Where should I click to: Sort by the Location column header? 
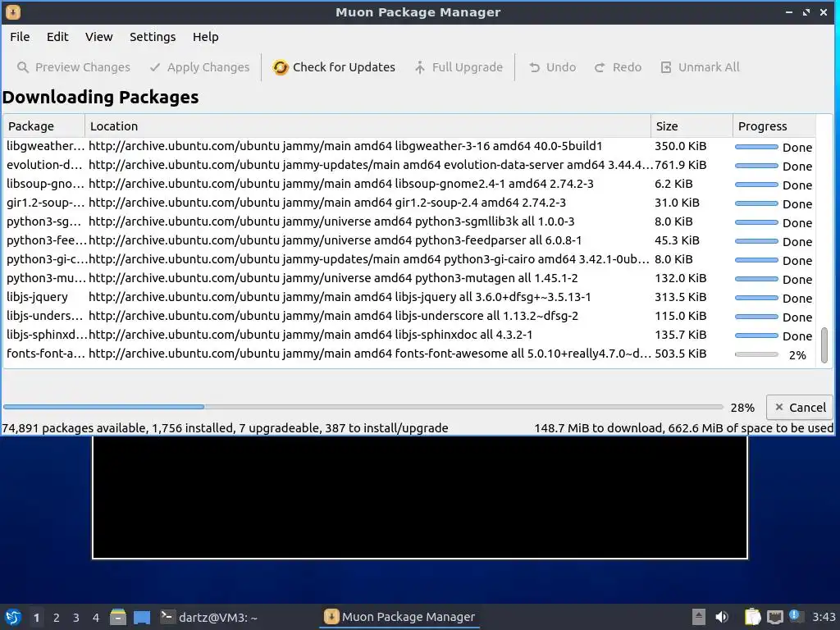point(367,126)
